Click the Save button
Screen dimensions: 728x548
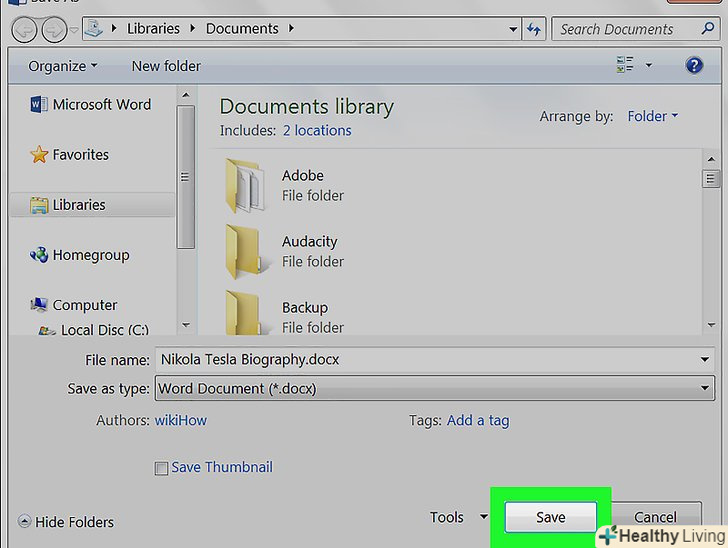(x=551, y=517)
